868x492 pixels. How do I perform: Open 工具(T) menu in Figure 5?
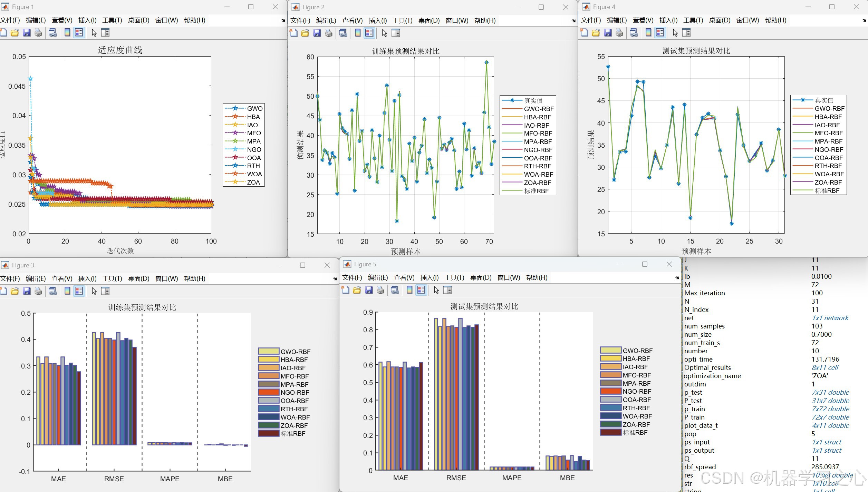[x=454, y=278]
